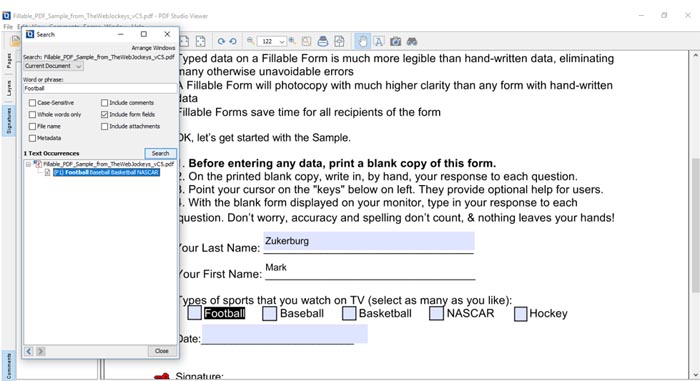
Task: Open the Current Document scope dropdown
Action: tap(53, 66)
